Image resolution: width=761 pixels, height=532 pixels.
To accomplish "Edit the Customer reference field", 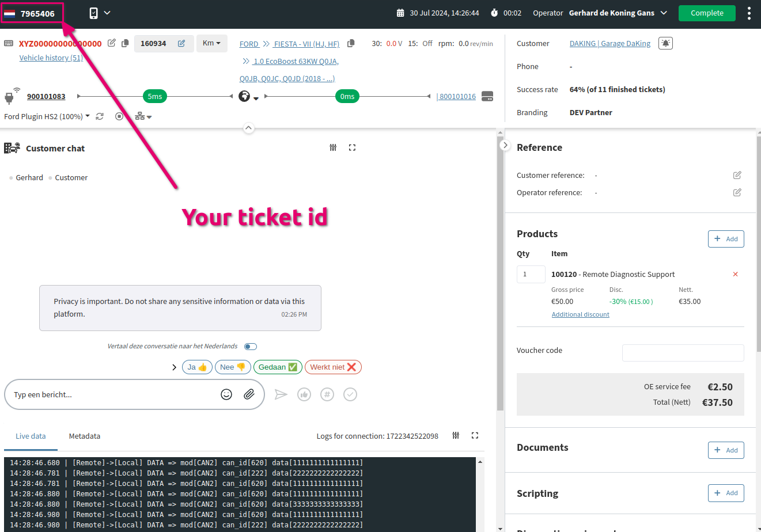I will pyautogui.click(x=737, y=175).
